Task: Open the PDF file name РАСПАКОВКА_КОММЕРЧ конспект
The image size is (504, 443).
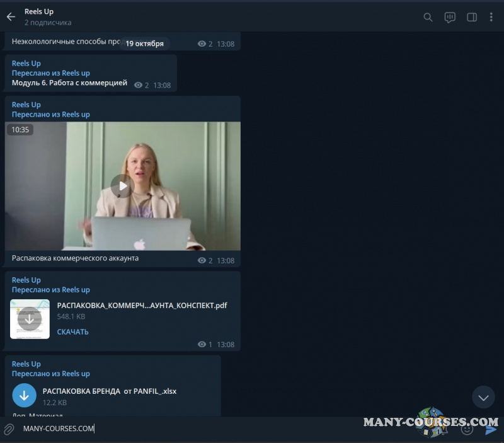Action: pos(143,306)
